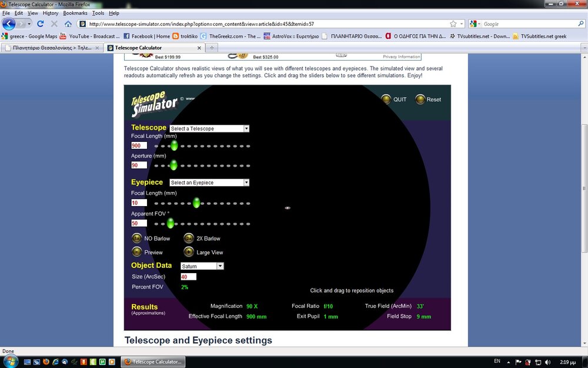Click the QUIT round button
The width and height of the screenshot is (588, 368).
tap(386, 100)
